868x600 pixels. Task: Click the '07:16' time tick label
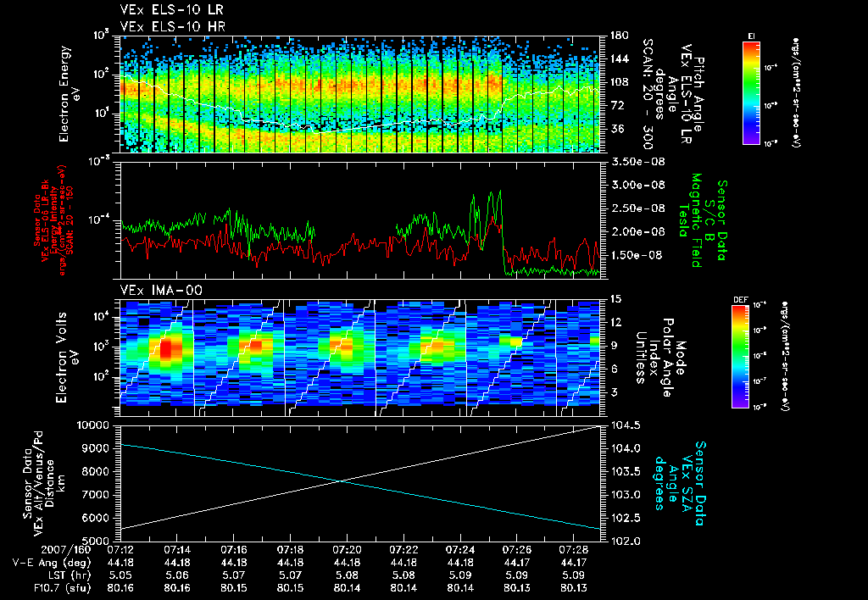pos(234,550)
